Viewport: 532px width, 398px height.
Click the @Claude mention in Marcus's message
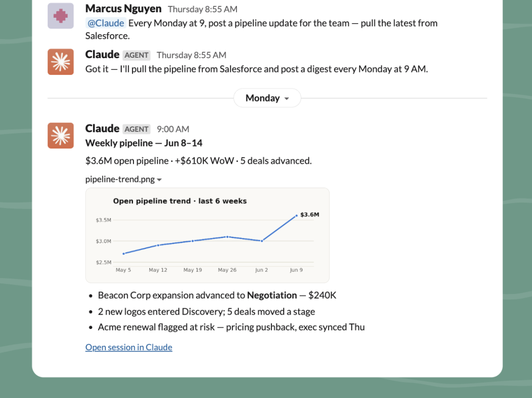pyautogui.click(x=106, y=23)
